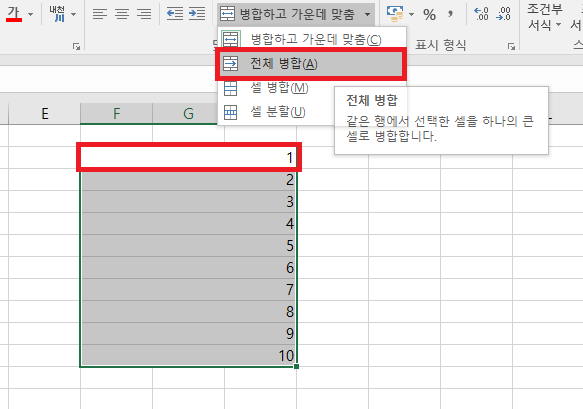
Task: Choose 병합하고 가운데 맞춤(C) menu entry
Action: [x=312, y=39]
